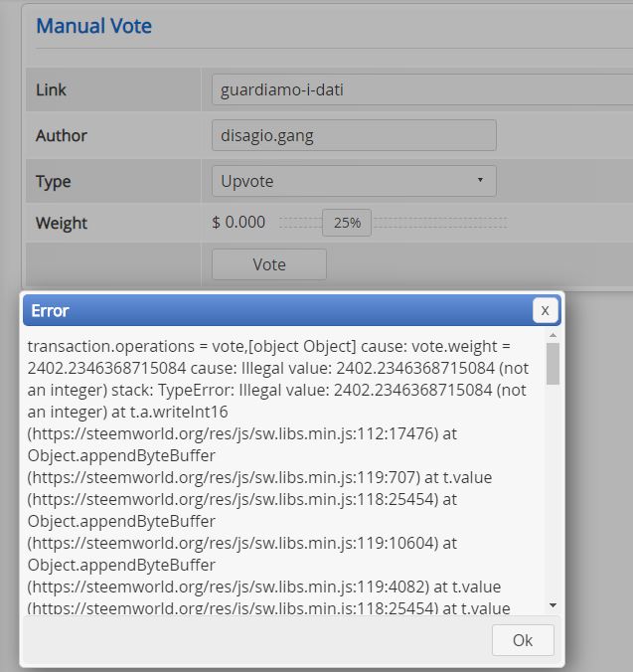
Task: Click the 25% weight slider handle
Action: tap(347, 223)
